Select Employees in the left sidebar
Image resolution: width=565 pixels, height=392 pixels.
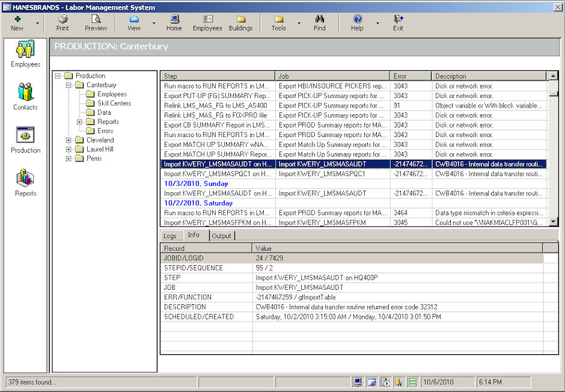tap(25, 54)
